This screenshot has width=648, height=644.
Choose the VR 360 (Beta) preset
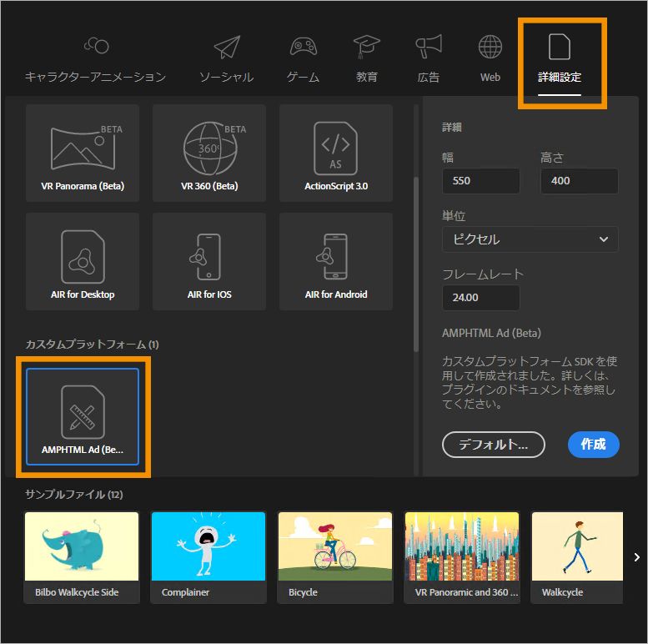pyautogui.click(x=209, y=153)
